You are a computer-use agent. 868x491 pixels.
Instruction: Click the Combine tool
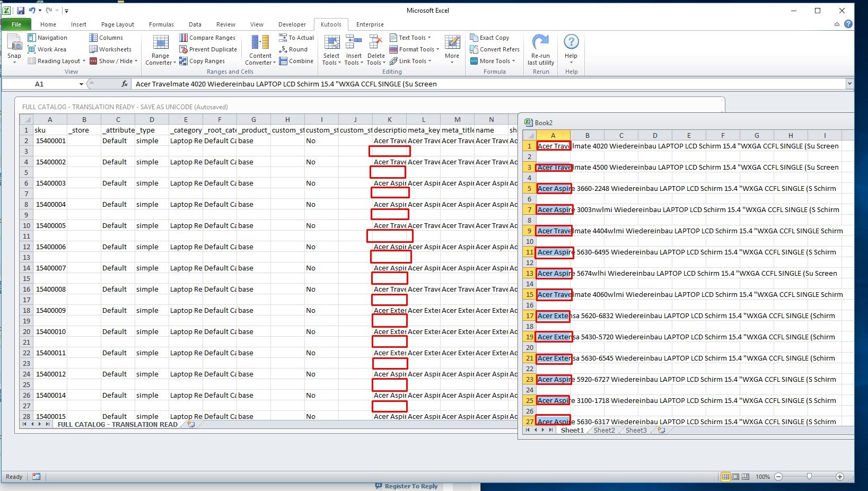point(296,61)
